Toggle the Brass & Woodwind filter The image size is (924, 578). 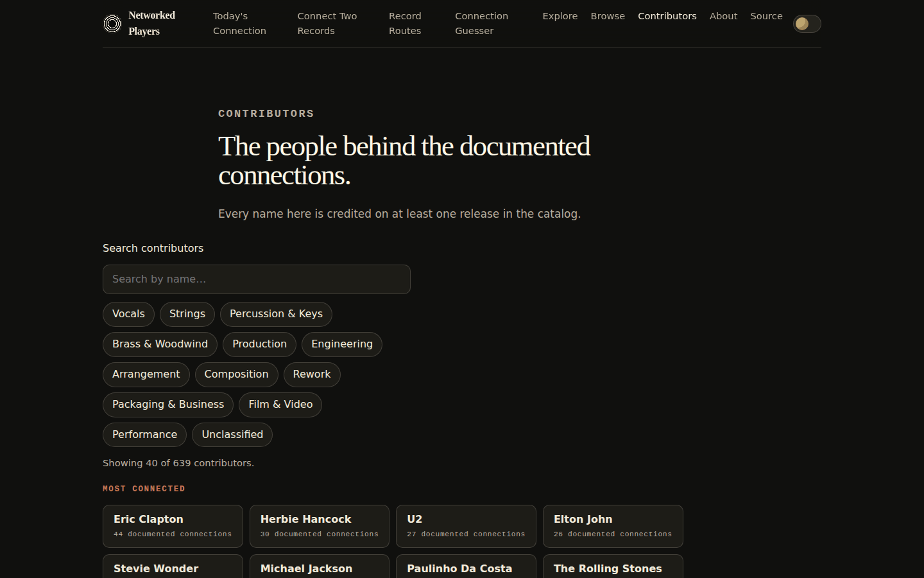click(160, 344)
